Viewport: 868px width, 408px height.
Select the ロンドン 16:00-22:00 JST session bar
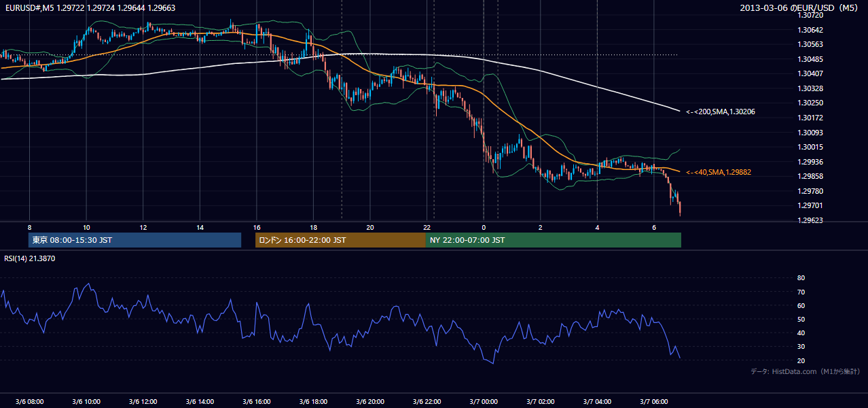tap(340, 240)
